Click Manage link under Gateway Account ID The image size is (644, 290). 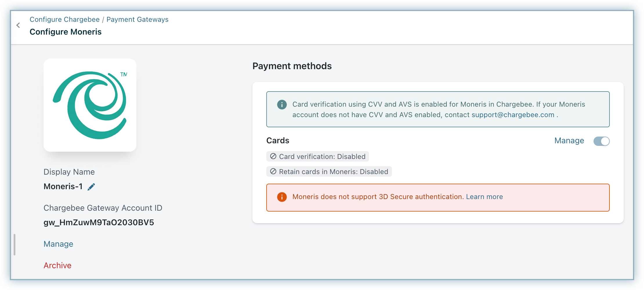[x=58, y=244]
